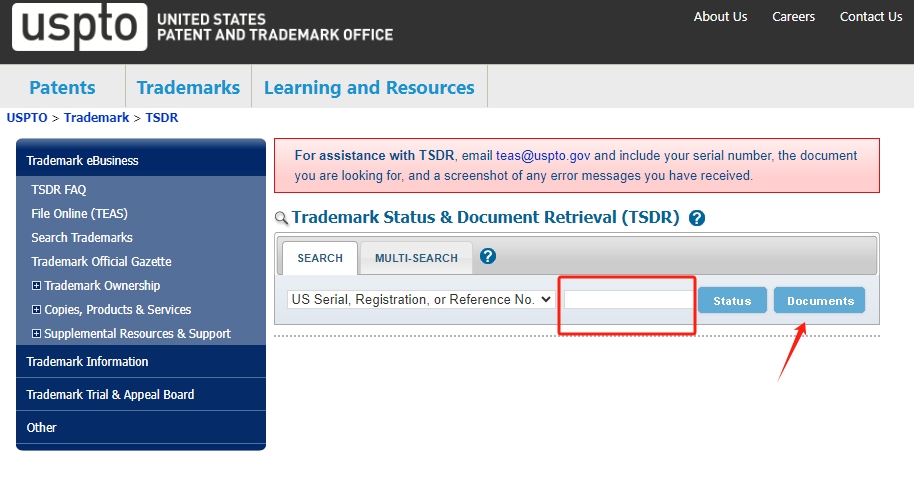The width and height of the screenshot is (914, 477).
Task: Open the US Serial, Registration dropdown
Action: tap(420, 299)
